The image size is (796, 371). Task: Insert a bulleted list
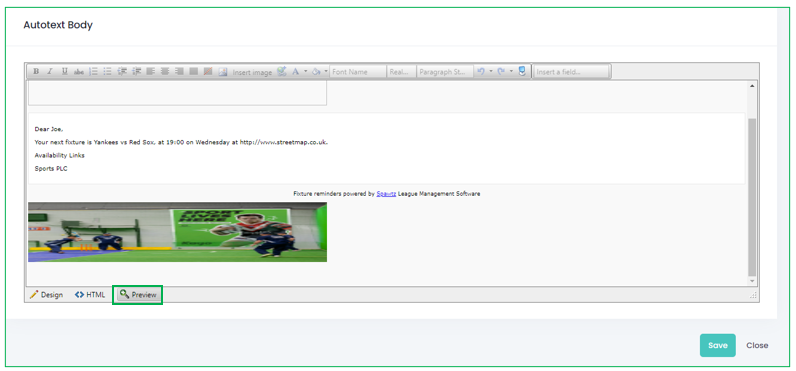pyautogui.click(x=108, y=72)
